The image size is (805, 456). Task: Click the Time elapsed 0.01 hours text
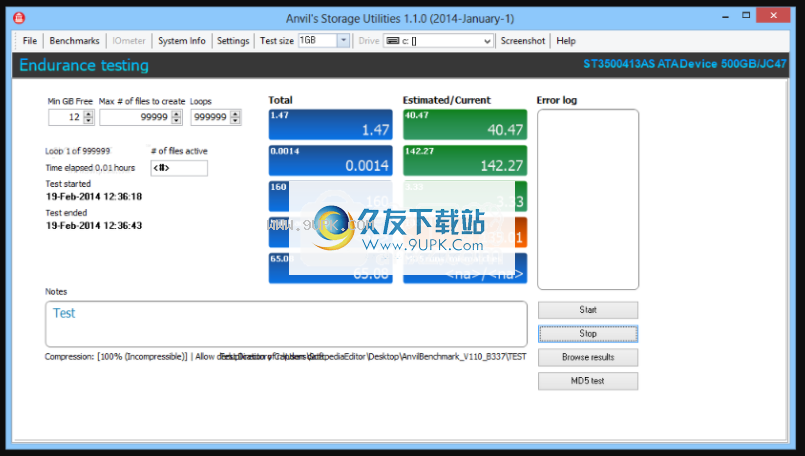[x=90, y=168]
